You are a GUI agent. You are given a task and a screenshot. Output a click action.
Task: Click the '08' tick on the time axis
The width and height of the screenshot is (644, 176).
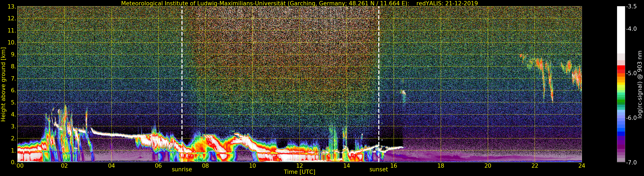[205, 166]
